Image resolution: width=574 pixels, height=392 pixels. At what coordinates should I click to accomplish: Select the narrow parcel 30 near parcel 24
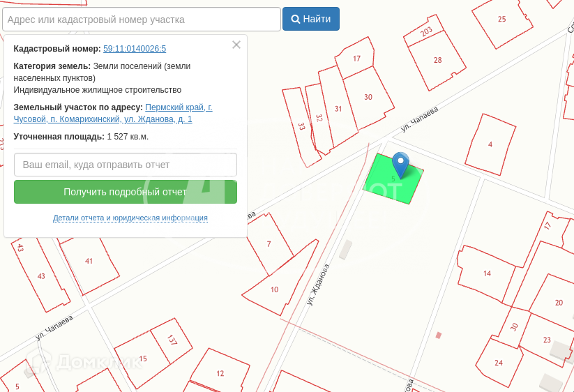click(x=514, y=327)
